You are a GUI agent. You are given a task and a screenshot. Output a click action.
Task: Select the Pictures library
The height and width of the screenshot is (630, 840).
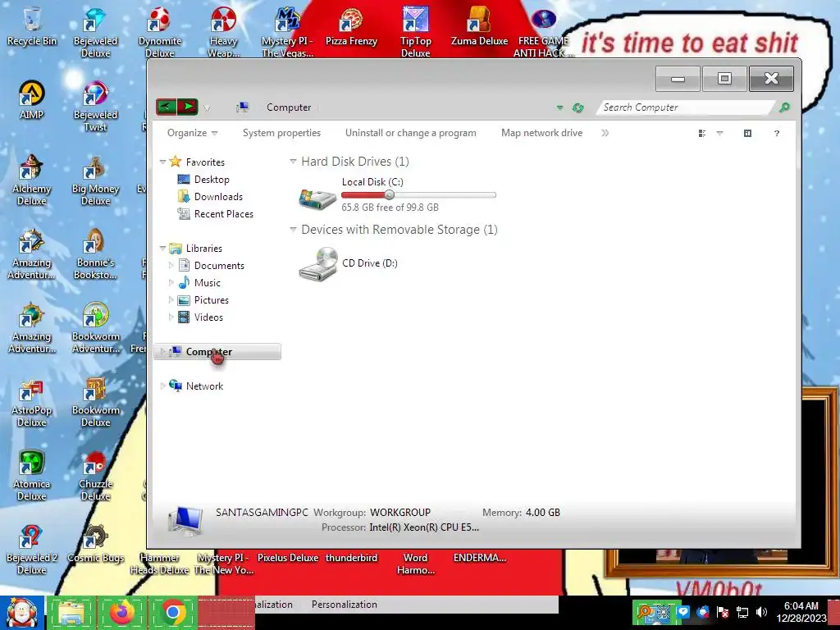pos(211,300)
